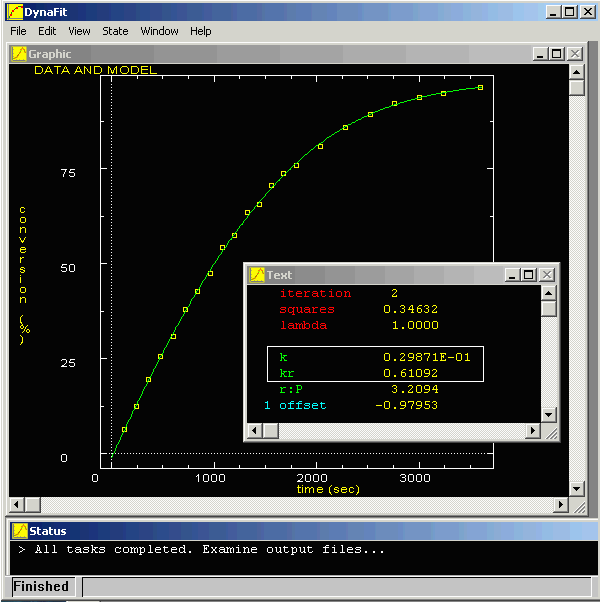Image resolution: width=600 pixels, height=602 pixels.
Task: Click Graphic window horizontal scrollbar thumb
Action: 33,505
